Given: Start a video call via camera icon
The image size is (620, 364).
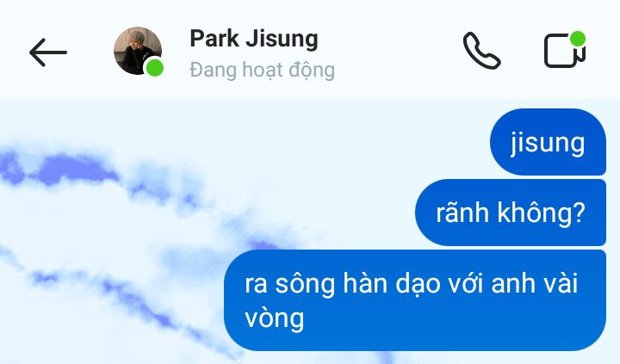Looking at the screenshot, I should tap(565, 51).
